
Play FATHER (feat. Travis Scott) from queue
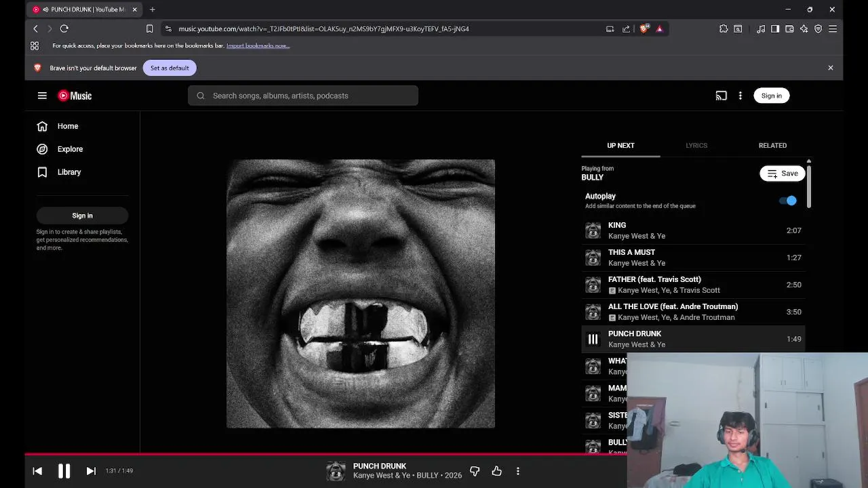pos(693,285)
